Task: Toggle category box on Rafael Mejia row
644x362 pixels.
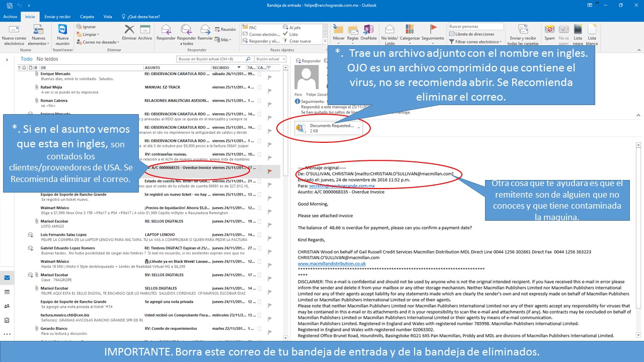Action: [x=260, y=87]
